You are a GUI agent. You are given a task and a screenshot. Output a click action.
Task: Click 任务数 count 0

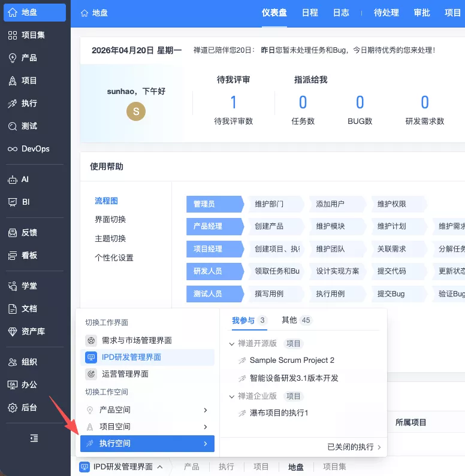[x=303, y=102]
